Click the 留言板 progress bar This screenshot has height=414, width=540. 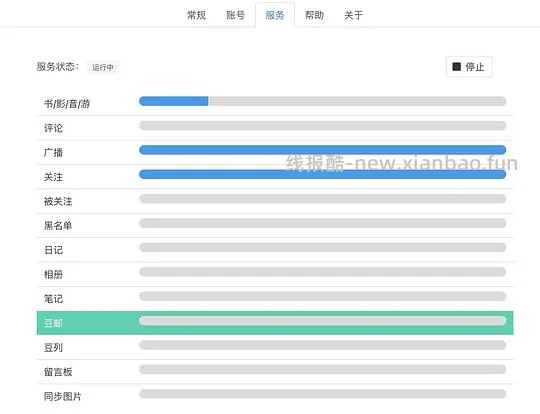tap(322, 370)
